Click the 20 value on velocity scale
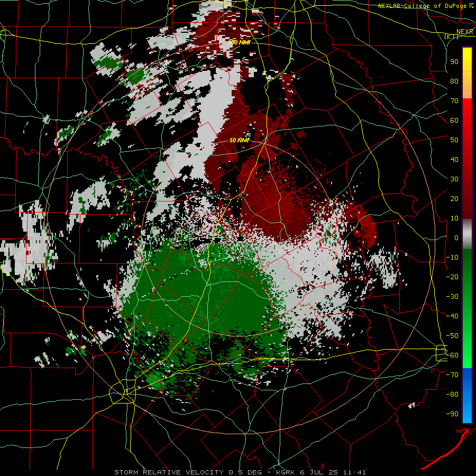476x476 pixels. (x=454, y=199)
